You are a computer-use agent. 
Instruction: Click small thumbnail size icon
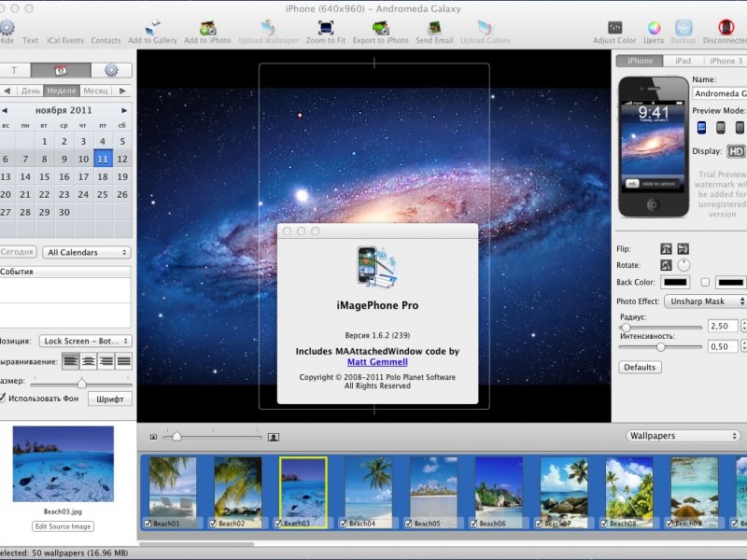153,437
